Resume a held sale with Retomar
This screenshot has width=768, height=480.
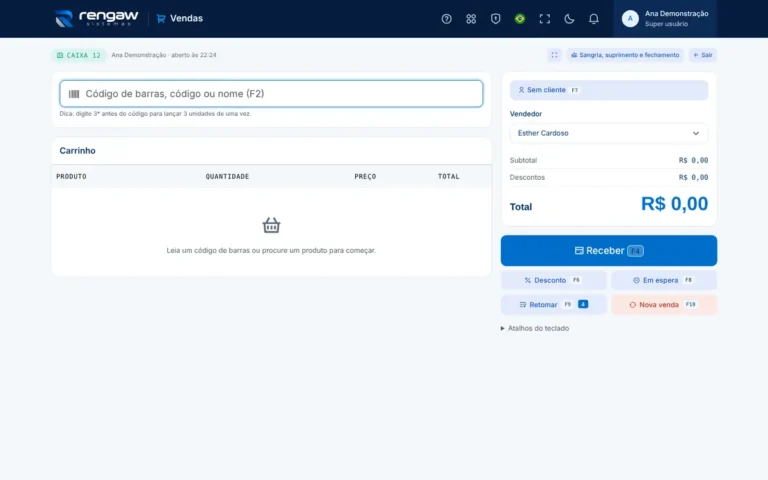[553, 305]
